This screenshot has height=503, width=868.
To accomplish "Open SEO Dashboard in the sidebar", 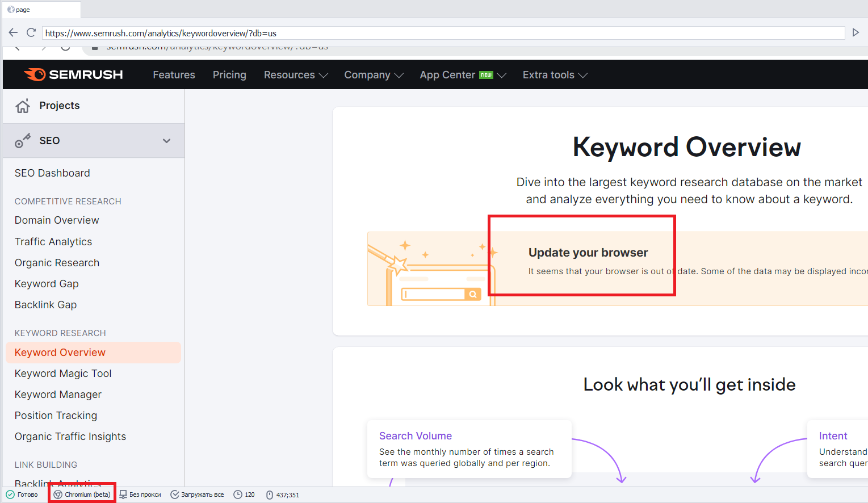I will [52, 173].
